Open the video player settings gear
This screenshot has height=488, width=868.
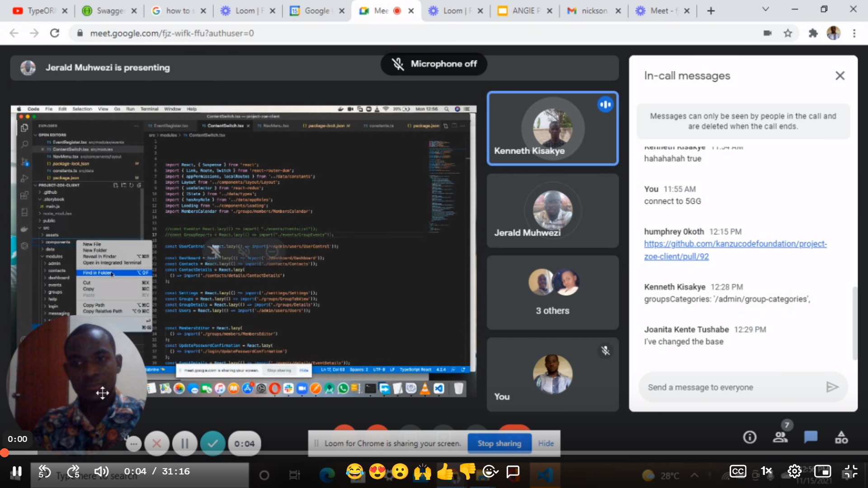click(x=794, y=472)
